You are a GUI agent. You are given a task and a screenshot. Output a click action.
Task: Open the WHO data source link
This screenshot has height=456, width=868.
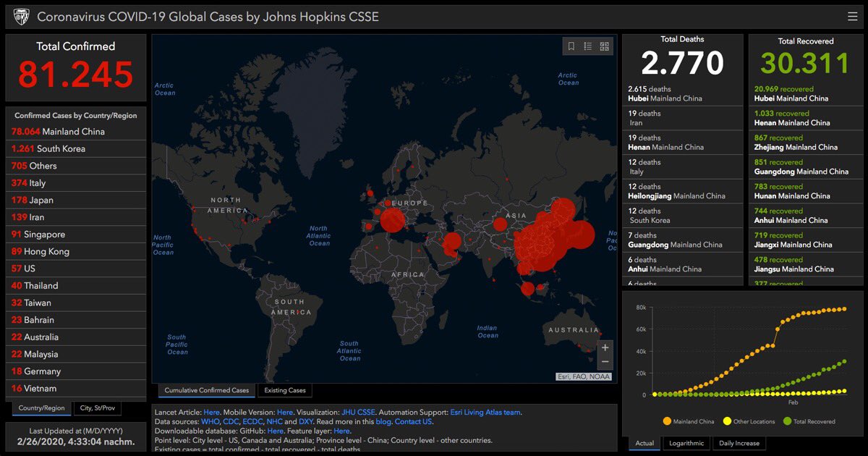210,421
